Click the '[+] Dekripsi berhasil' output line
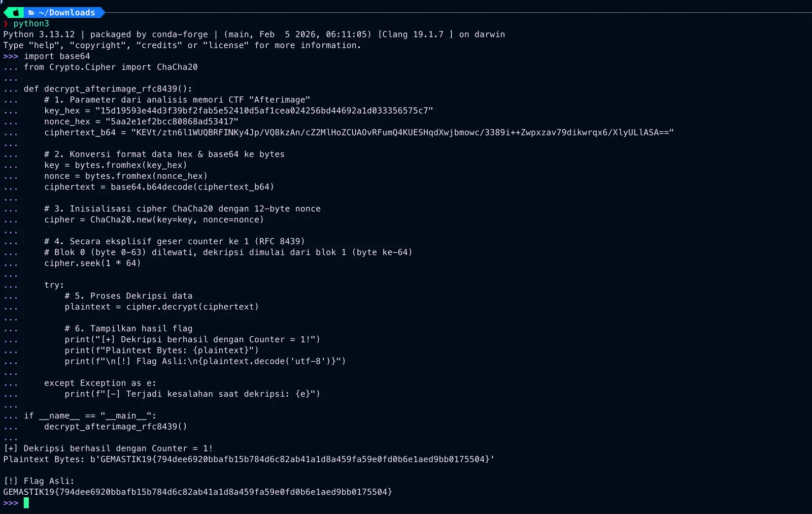The width and height of the screenshot is (812, 514). click(108, 448)
